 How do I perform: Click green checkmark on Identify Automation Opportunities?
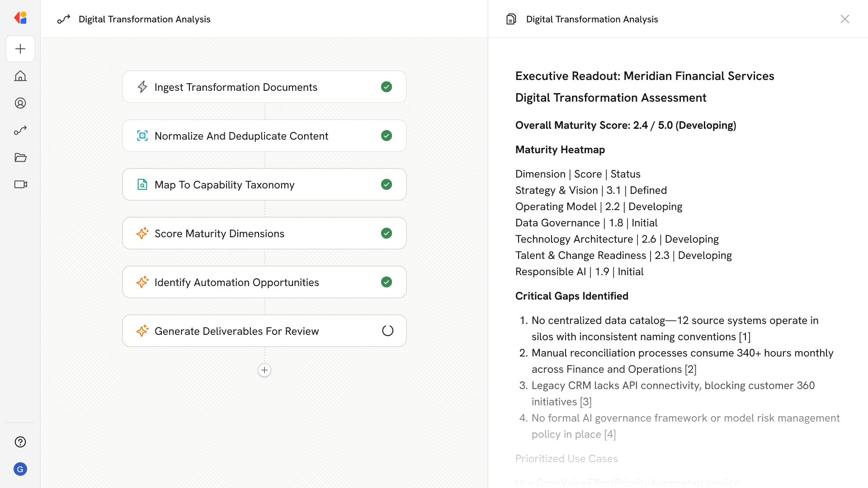click(x=387, y=282)
